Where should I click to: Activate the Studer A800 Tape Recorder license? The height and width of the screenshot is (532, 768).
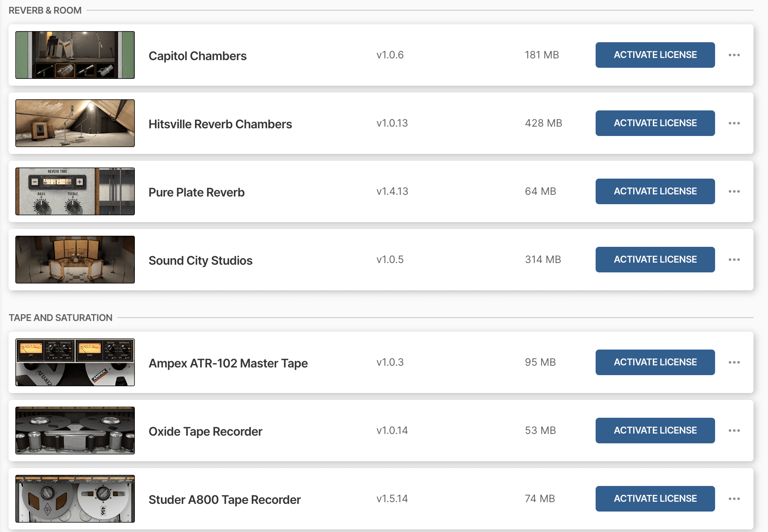655,499
